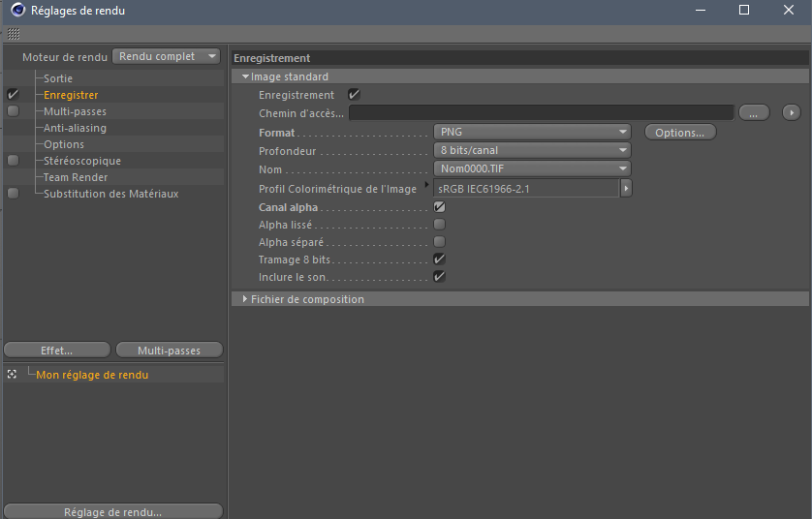Open the Profondeur dropdown 8 bits/canal

tap(532, 151)
